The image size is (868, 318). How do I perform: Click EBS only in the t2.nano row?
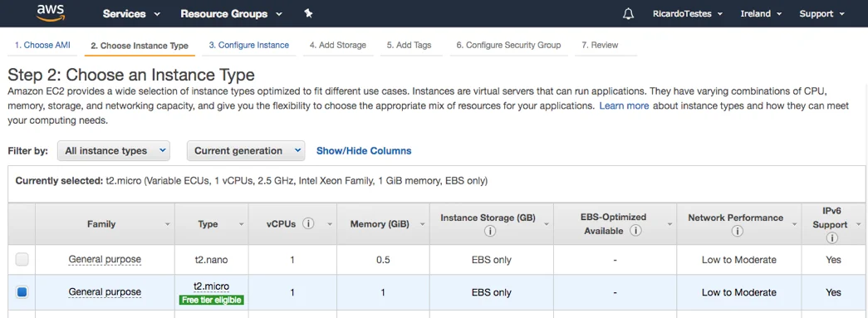point(491,259)
